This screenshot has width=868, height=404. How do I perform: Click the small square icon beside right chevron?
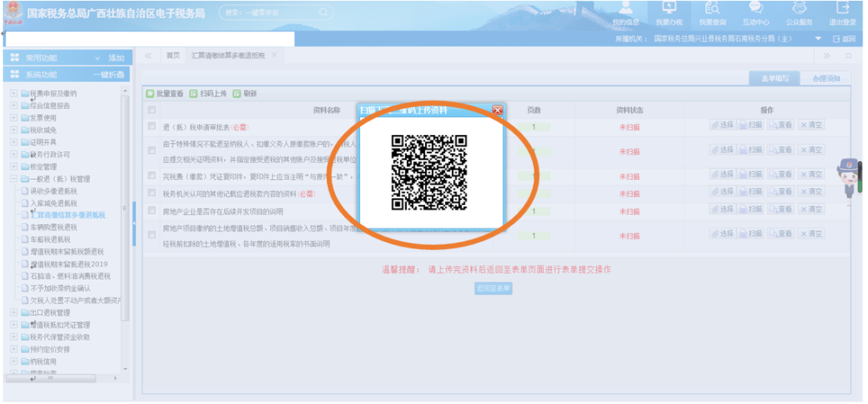848,55
